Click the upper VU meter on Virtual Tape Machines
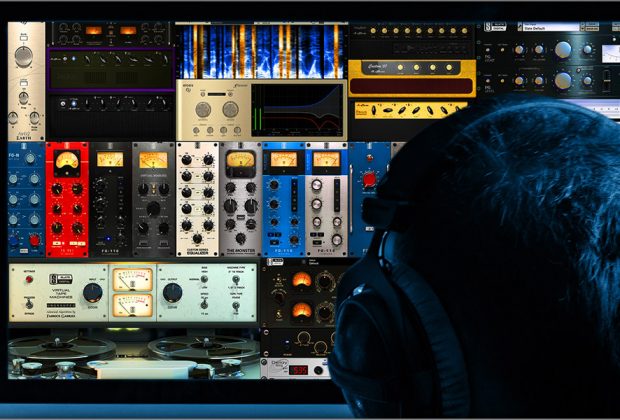Screen dimensions: 620x420 pyautogui.click(x=132, y=280)
